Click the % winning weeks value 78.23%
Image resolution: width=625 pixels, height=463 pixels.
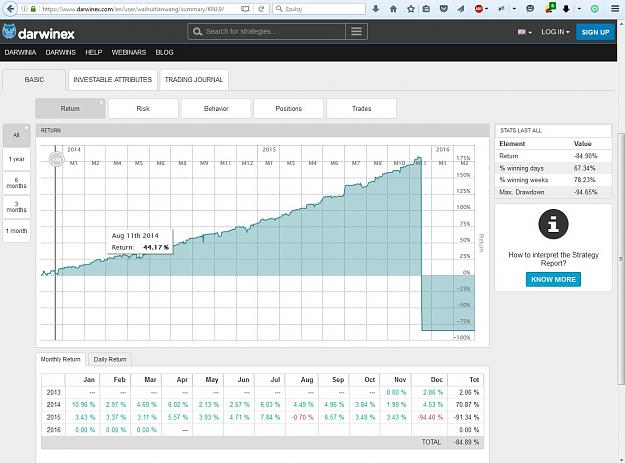click(584, 180)
